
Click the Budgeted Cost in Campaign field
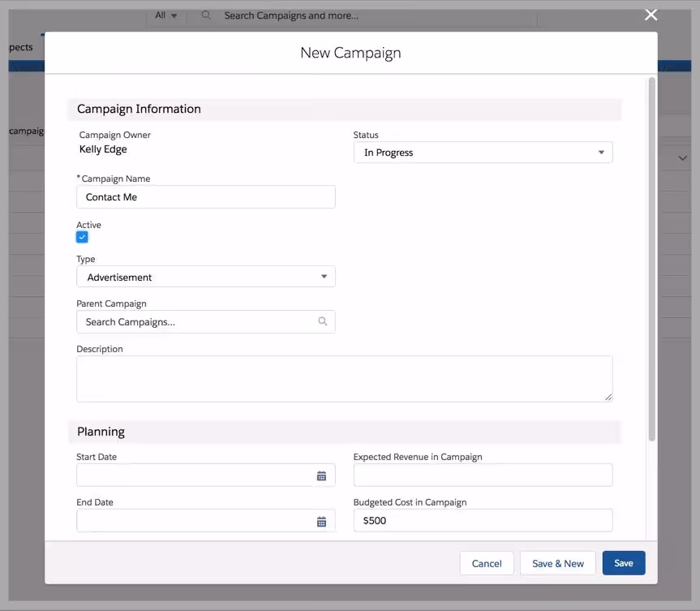483,521
